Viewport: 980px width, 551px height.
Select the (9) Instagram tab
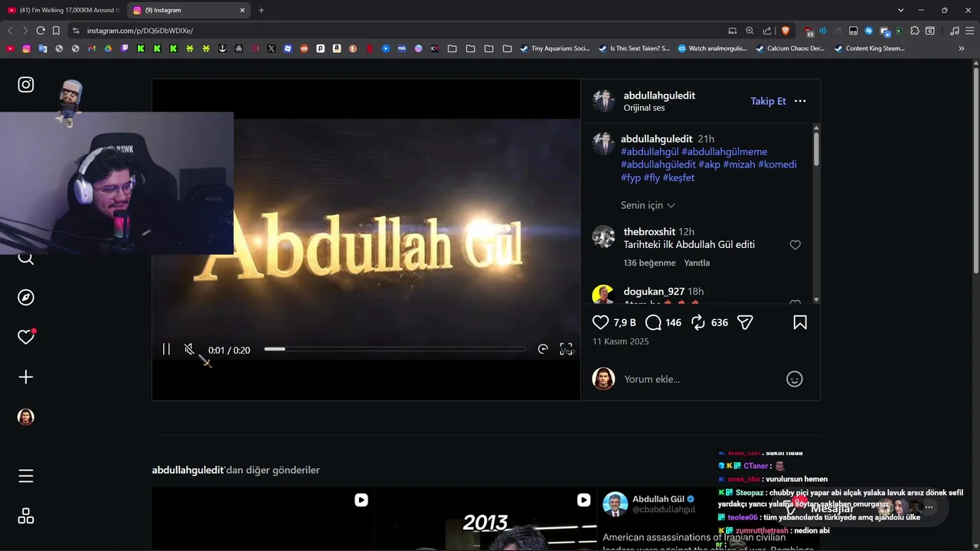(x=189, y=10)
